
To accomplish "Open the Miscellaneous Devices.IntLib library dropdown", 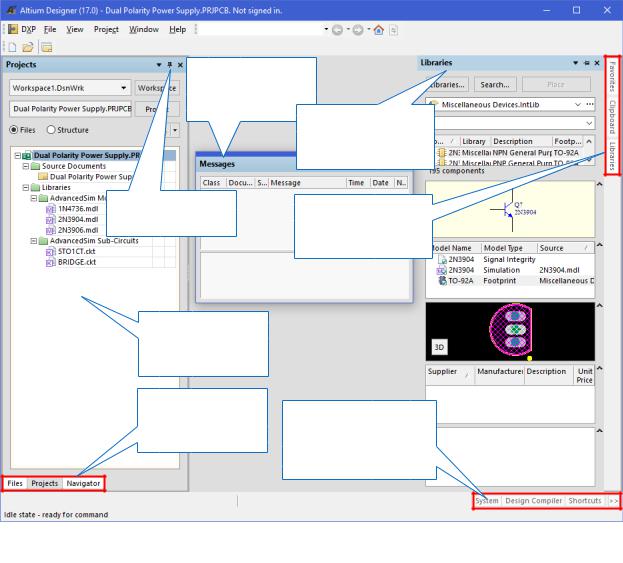I will [578, 104].
